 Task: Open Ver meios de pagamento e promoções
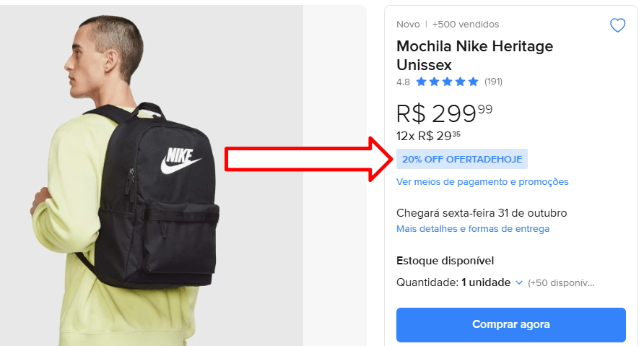click(482, 182)
